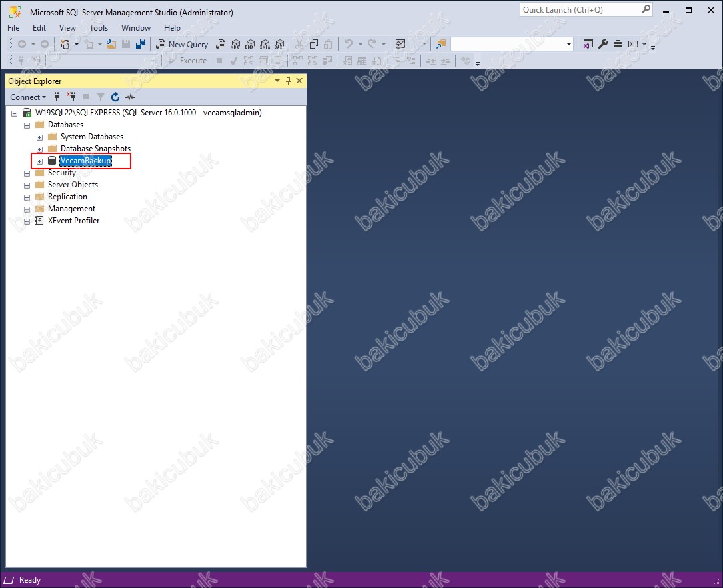
Task: Close the Object Explorer panel
Action: pos(299,81)
